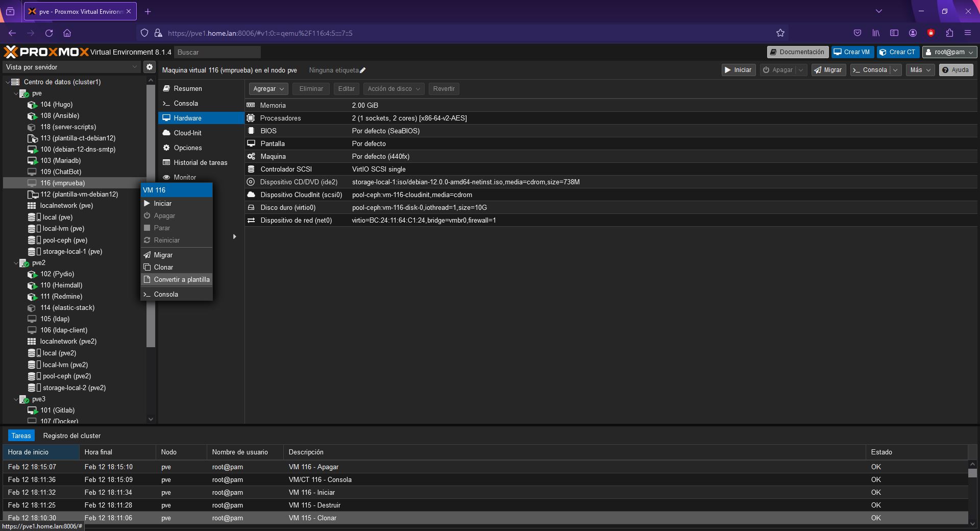Click the bookmark star in address bar
The width and height of the screenshot is (980, 531).
780,33
